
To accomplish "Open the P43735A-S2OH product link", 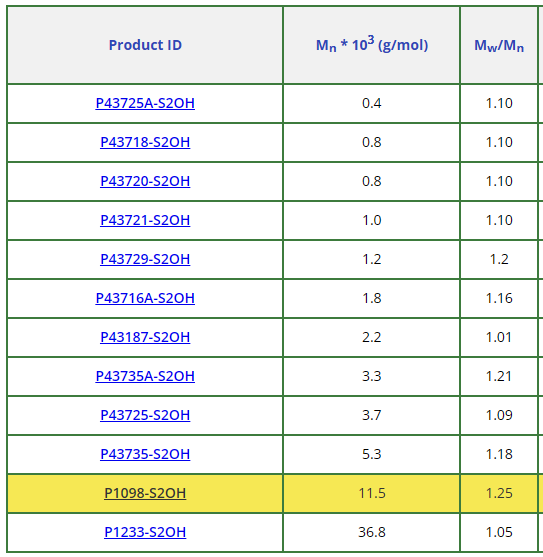I will click(145, 377).
